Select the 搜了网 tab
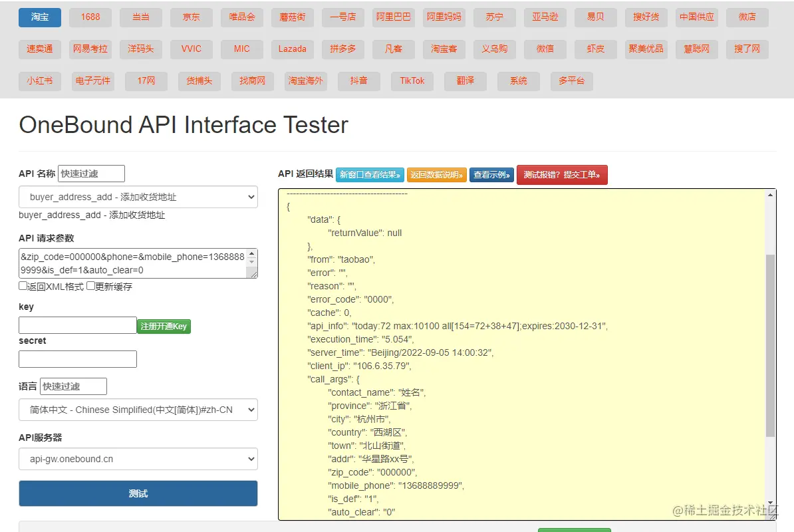Screen dimensions: 794x532 pyautogui.click(x=747, y=49)
